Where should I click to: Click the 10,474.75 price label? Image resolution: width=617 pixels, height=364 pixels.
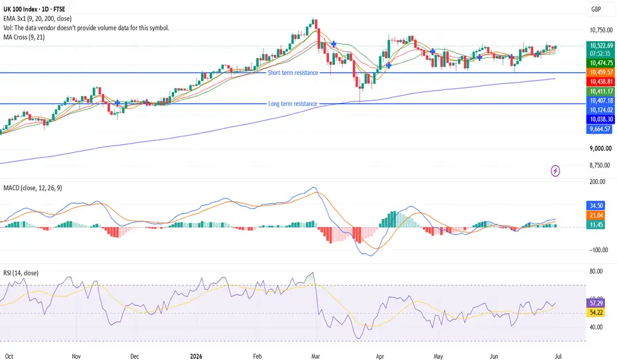tap(600, 63)
